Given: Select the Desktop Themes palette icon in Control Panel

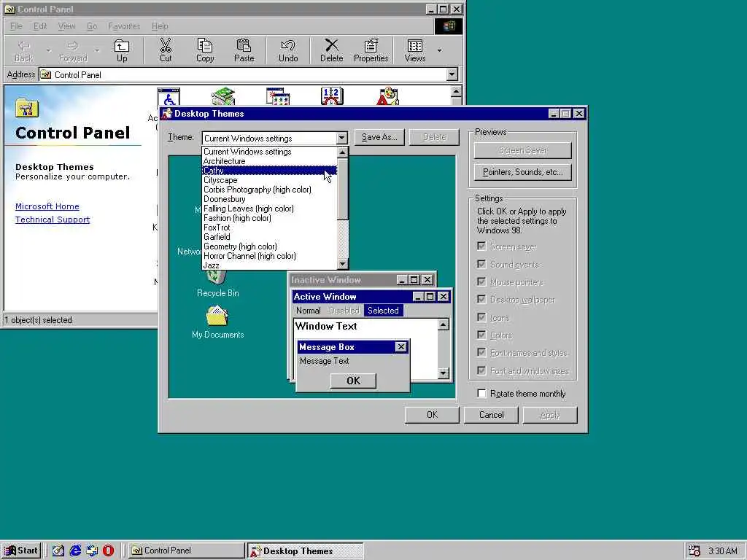Looking at the screenshot, I should 387,97.
